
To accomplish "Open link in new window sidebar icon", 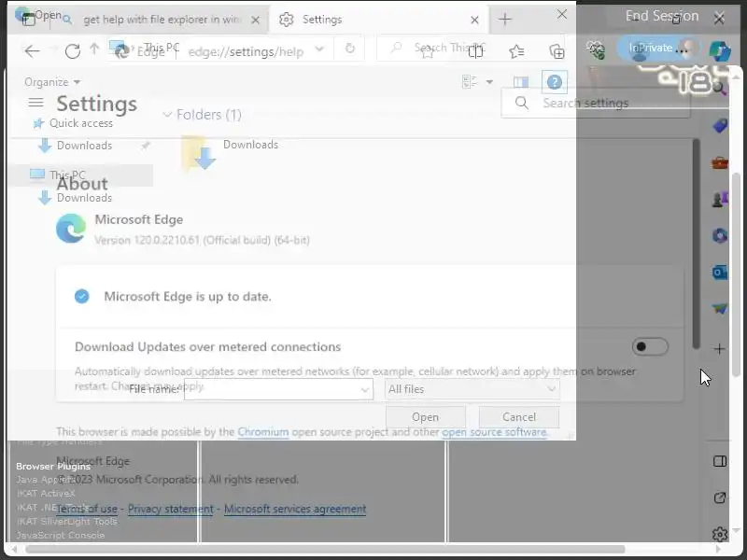I will tap(720, 497).
